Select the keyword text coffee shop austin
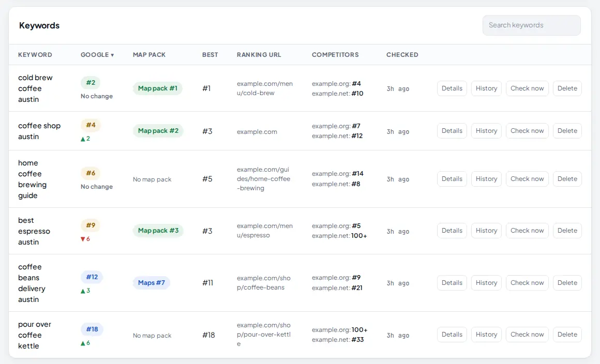 point(39,131)
